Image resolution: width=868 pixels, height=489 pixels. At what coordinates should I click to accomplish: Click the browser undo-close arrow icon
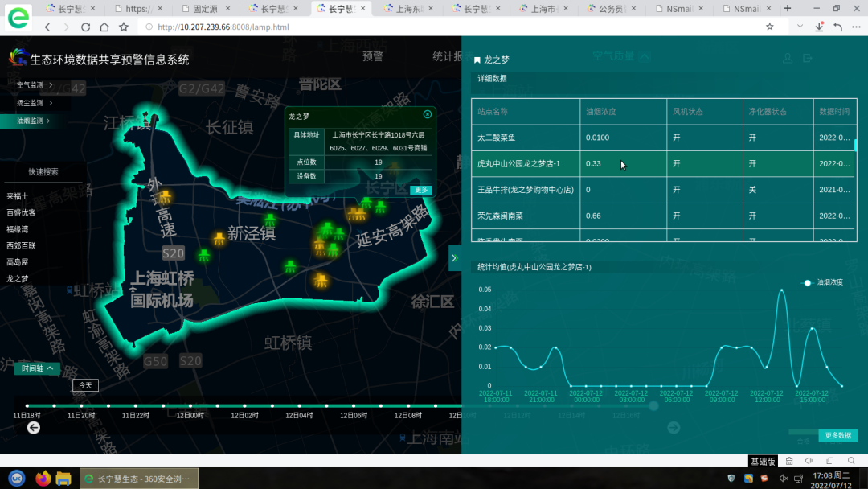838,27
